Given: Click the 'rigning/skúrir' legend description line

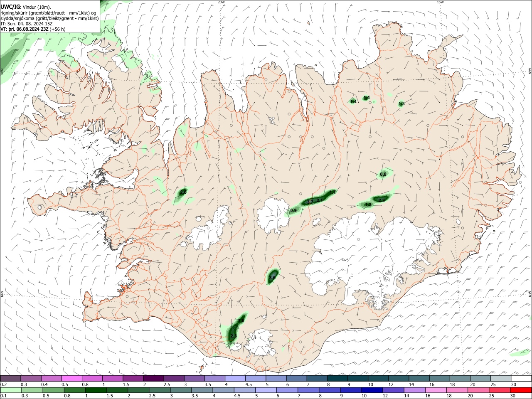Looking at the screenshot, I should pos(48,12).
